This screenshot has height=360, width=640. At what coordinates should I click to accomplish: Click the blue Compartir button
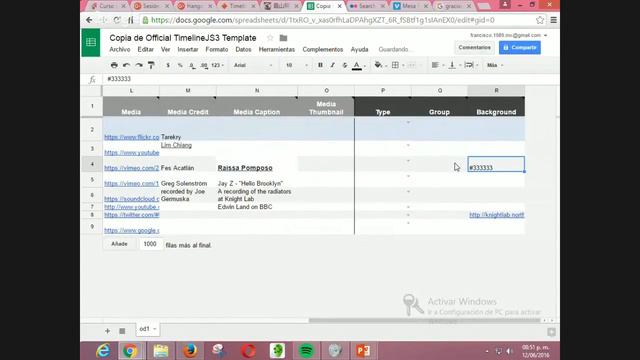520,48
